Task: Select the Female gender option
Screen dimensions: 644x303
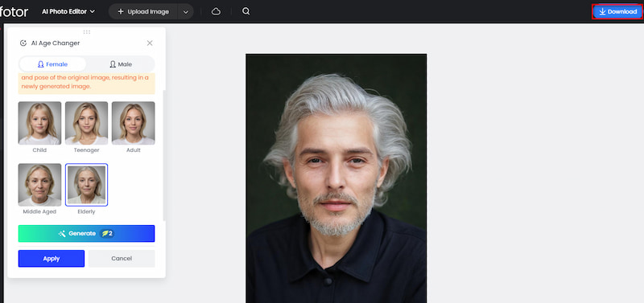Action: (52, 64)
